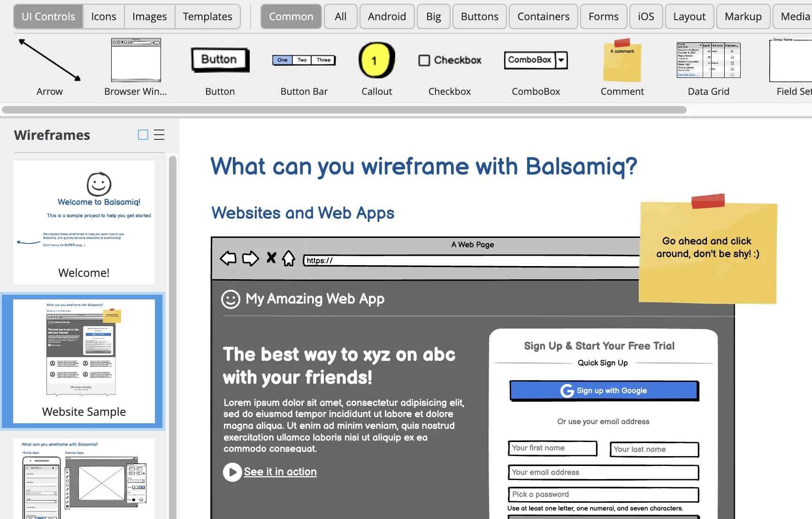
Task: Click the Your first name field
Action: click(552, 448)
